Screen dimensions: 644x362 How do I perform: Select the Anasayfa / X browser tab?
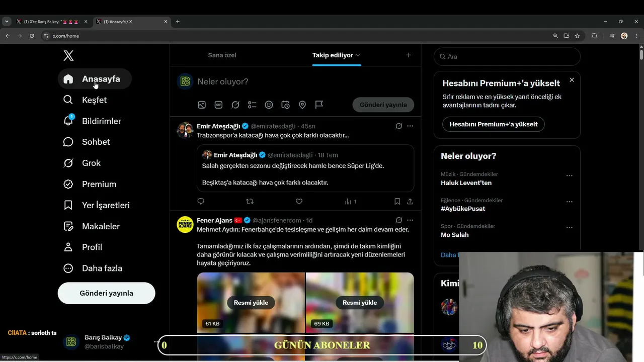point(132,22)
